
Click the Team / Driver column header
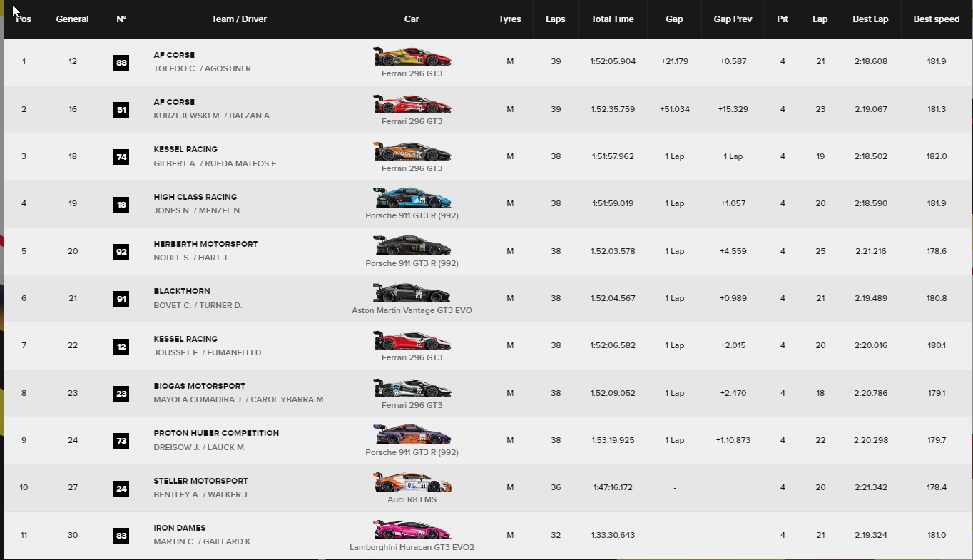239,19
